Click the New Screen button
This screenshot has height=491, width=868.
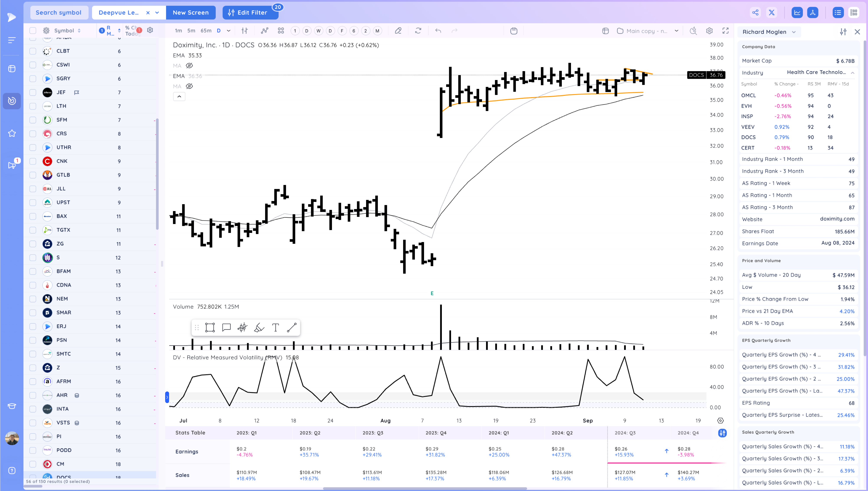[x=191, y=13]
